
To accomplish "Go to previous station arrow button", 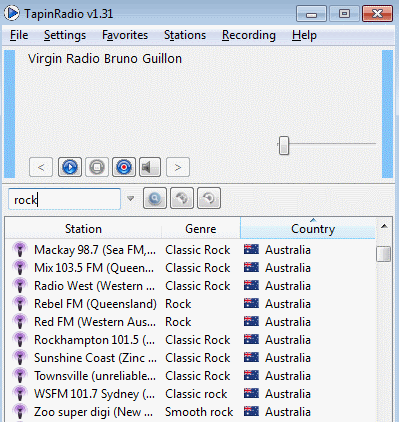I will tap(41, 167).
